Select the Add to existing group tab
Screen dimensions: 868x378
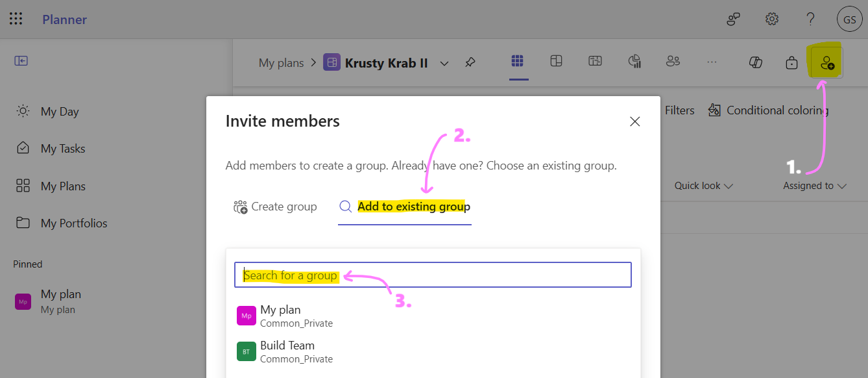(x=405, y=207)
